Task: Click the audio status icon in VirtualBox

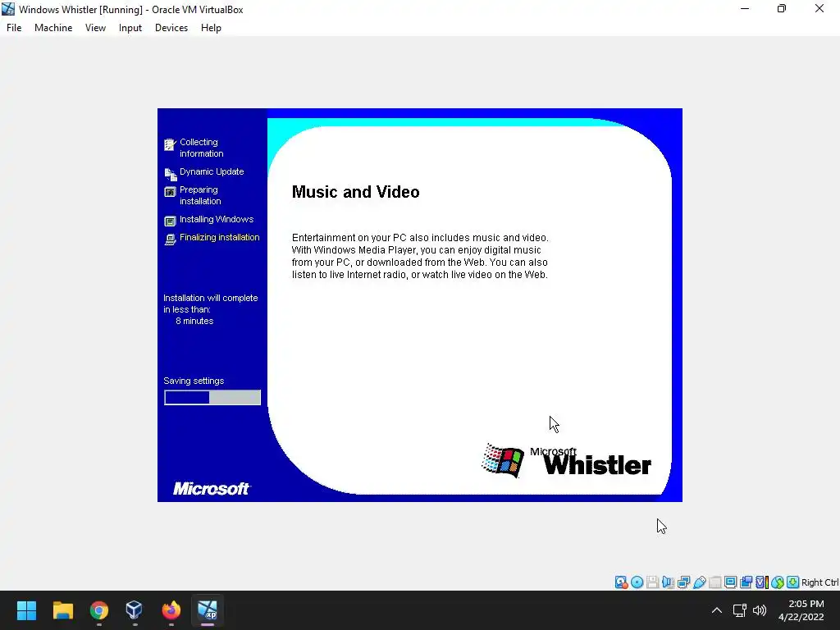Action: [668, 582]
